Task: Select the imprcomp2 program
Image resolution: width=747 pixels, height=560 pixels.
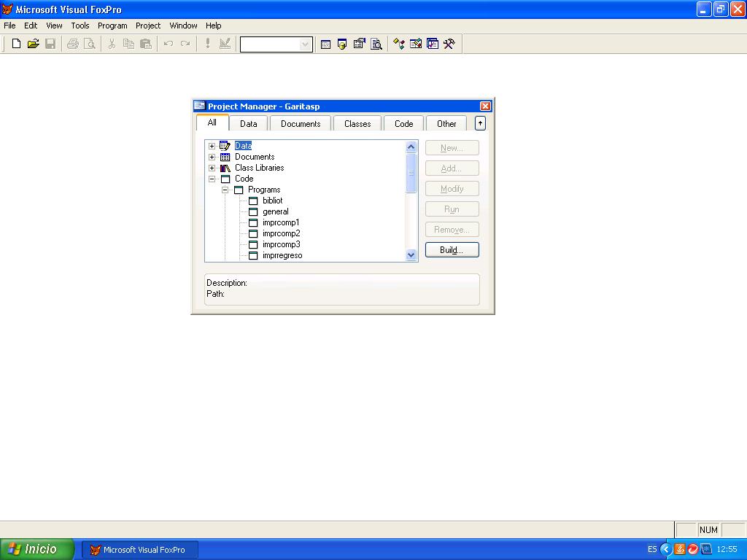Action: (x=281, y=233)
